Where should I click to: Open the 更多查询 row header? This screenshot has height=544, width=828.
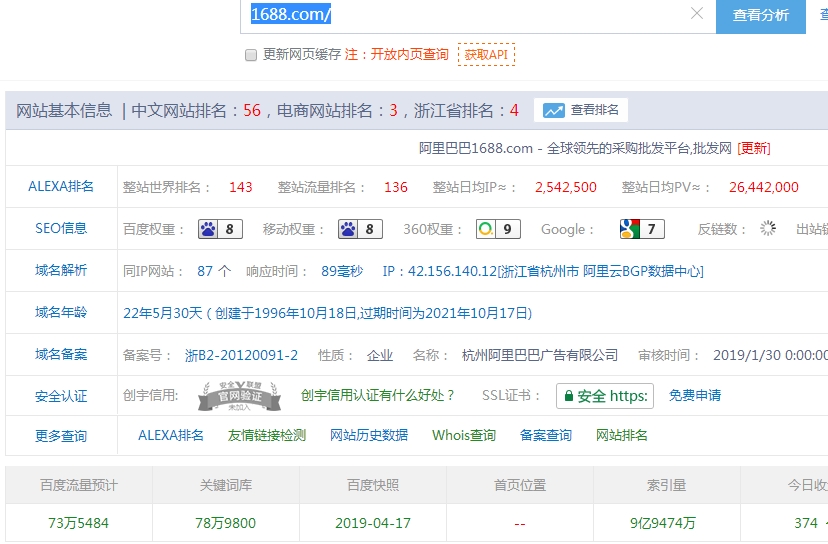(x=61, y=436)
